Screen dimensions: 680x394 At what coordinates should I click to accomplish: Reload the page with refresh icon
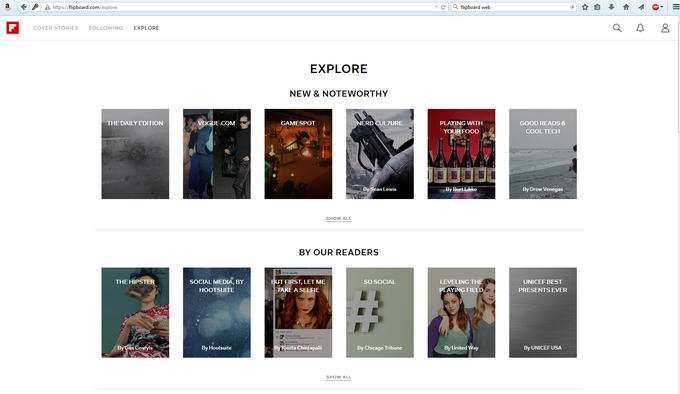(443, 7)
